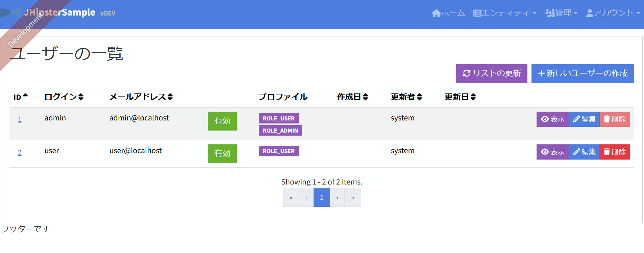Open user ID 1 link
The image size is (644, 253).
point(20,120)
